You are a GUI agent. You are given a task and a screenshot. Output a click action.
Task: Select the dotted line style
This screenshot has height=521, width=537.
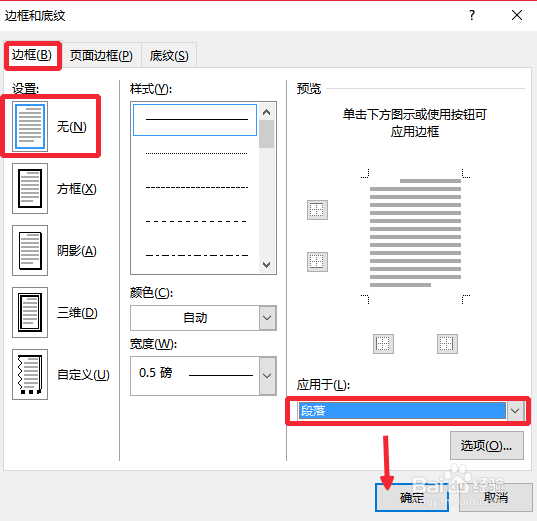(196, 153)
